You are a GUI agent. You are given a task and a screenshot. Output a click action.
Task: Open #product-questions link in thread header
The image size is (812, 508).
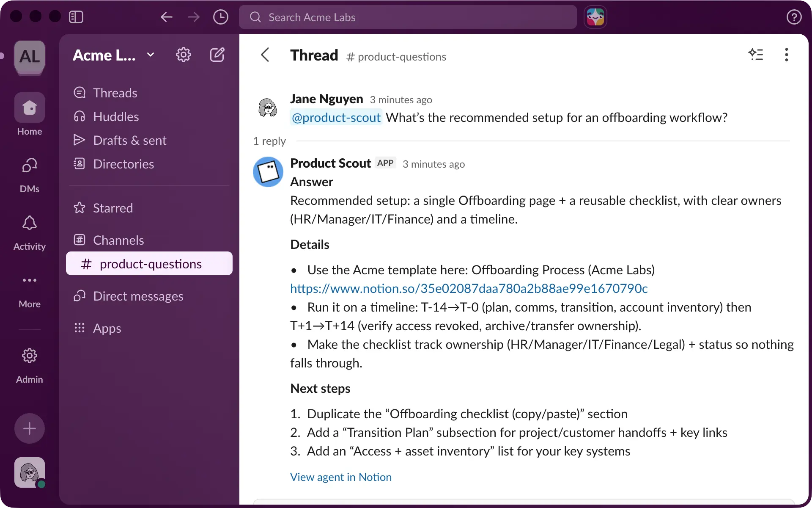pos(396,57)
